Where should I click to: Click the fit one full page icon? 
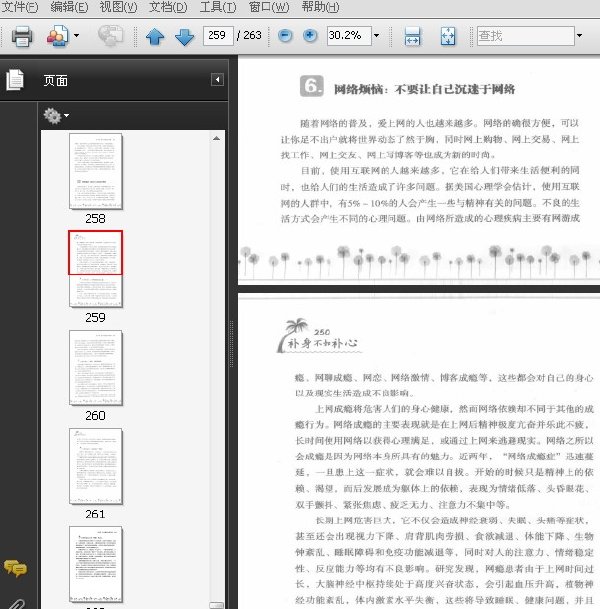coord(448,37)
